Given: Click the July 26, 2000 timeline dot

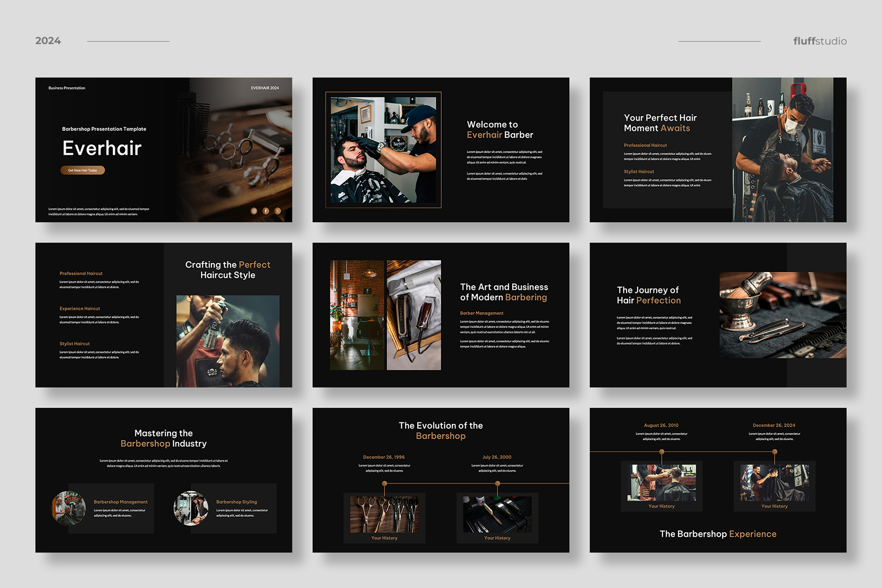Looking at the screenshot, I should pos(497,484).
